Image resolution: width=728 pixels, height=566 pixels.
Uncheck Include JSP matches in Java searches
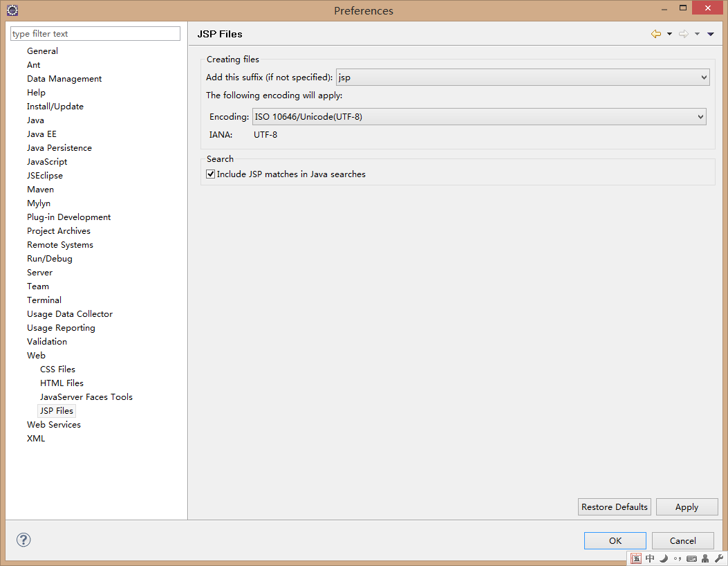point(211,174)
